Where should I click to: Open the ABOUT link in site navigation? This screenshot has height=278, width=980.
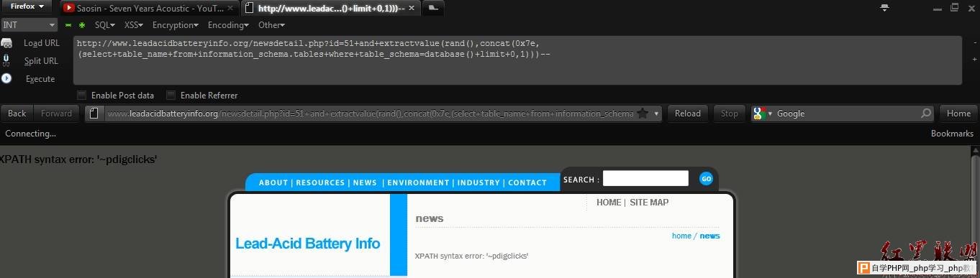point(273,182)
